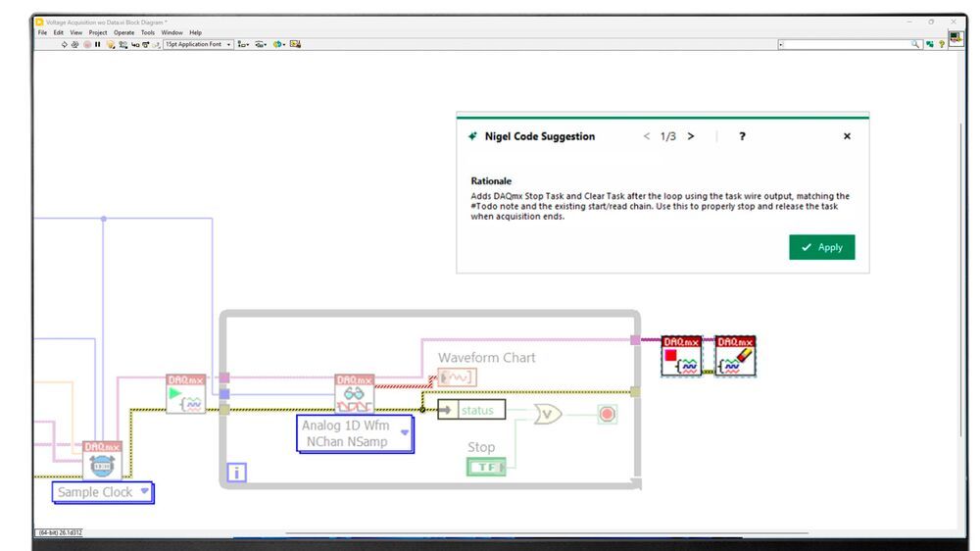Select the Or logic node

(x=548, y=414)
